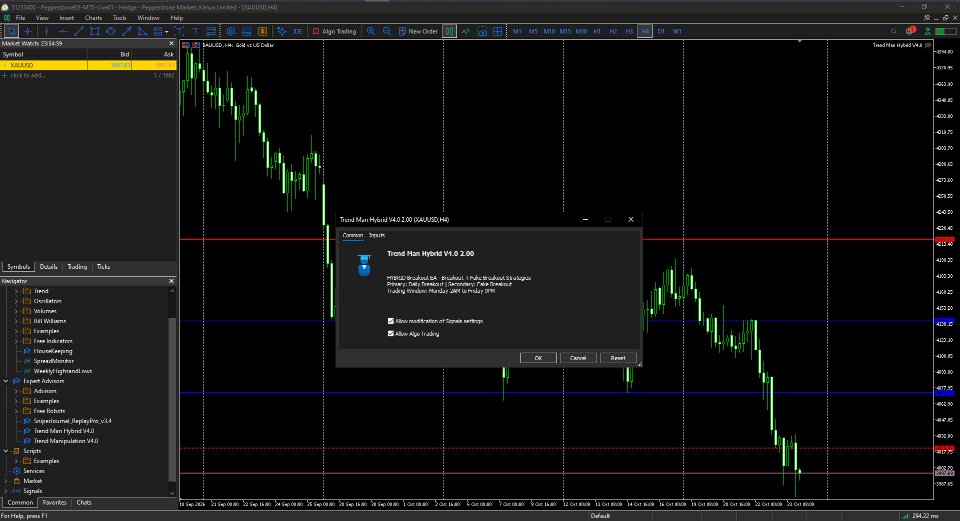The height and width of the screenshot is (521, 960).
Task: Collapse the Expert Advisors node
Action: coord(6,381)
